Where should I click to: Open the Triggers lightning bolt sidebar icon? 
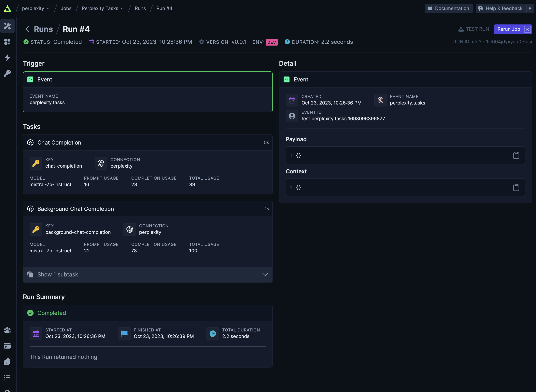(x=7, y=57)
